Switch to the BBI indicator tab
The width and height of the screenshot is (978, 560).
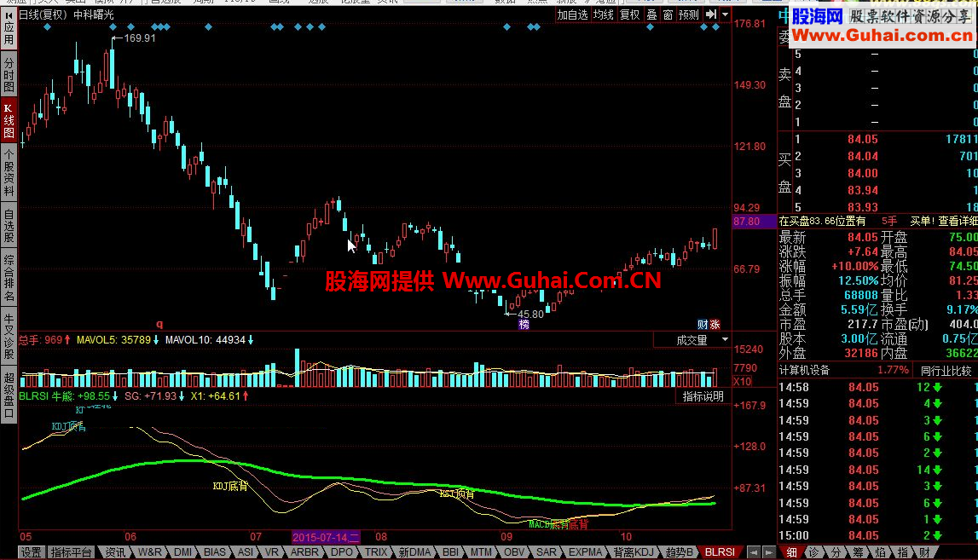click(450, 552)
